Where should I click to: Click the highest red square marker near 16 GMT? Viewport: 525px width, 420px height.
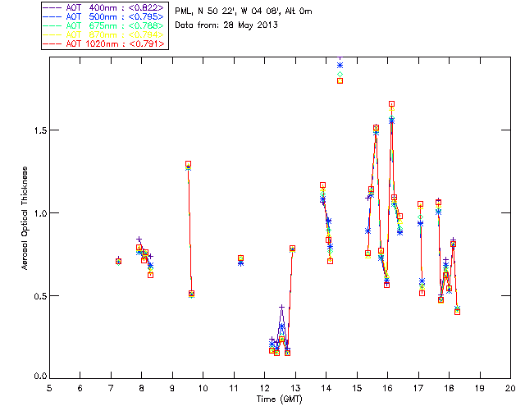click(x=391, y=104)
